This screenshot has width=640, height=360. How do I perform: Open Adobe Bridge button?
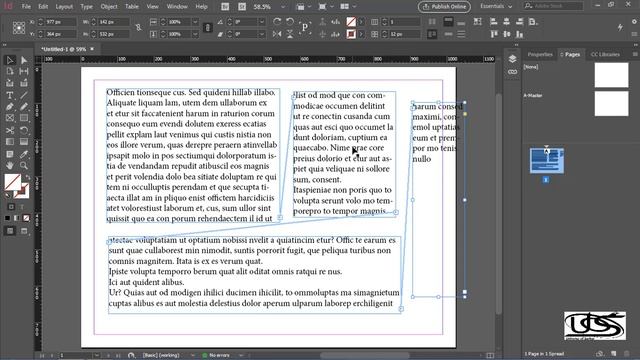225,7
